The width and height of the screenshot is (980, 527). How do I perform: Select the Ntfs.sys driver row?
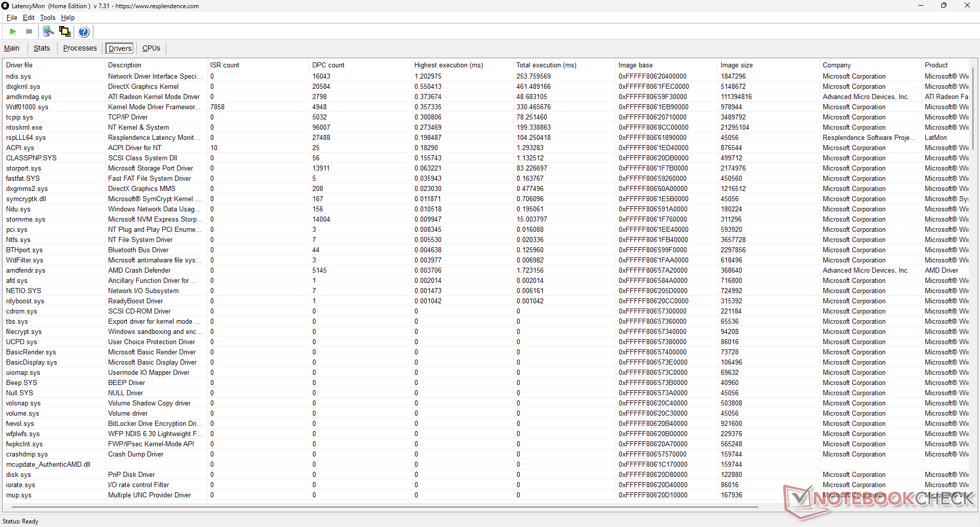[x=486, y=239]
